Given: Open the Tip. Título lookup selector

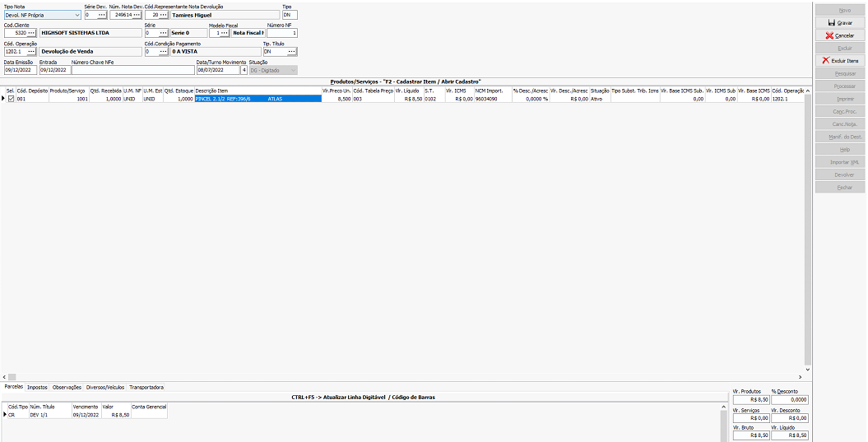Looking at the screenshot, I should [291, 51].
